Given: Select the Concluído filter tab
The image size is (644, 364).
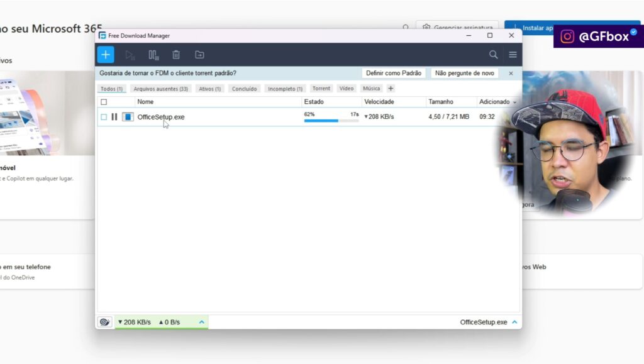Looking at the screenshot, I should tap(245, 89).
